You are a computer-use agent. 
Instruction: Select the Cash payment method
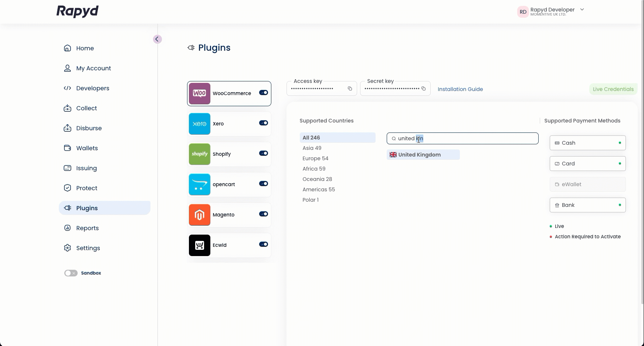tap(588, 143)
